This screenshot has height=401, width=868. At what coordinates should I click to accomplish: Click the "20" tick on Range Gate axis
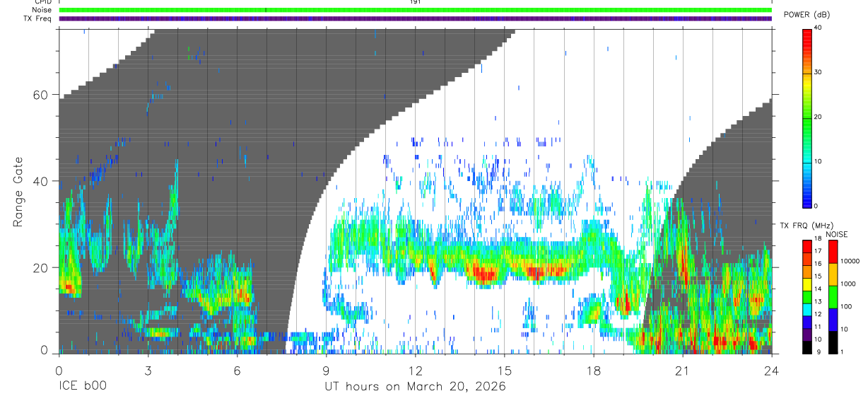tap(41, 268)
